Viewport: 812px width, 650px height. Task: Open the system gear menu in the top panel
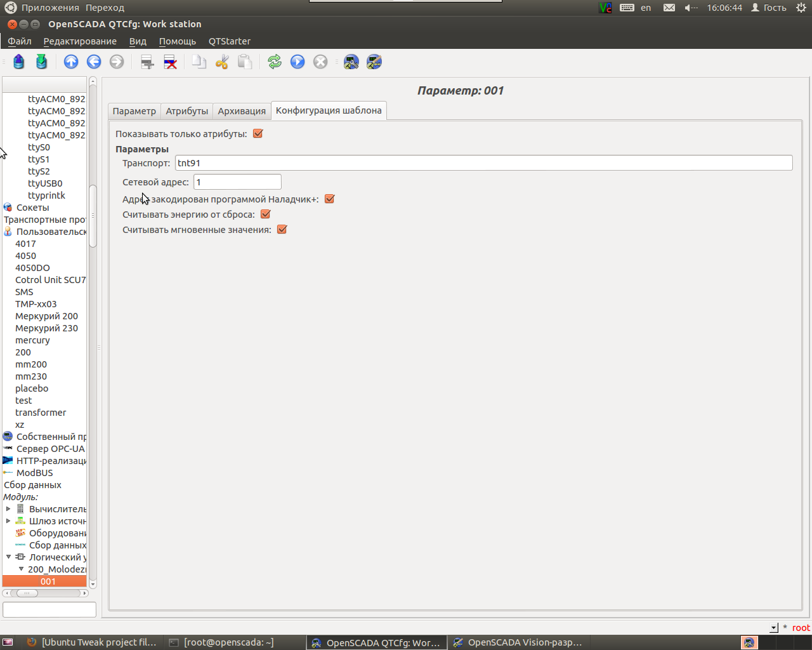click(x=801, y=8)
